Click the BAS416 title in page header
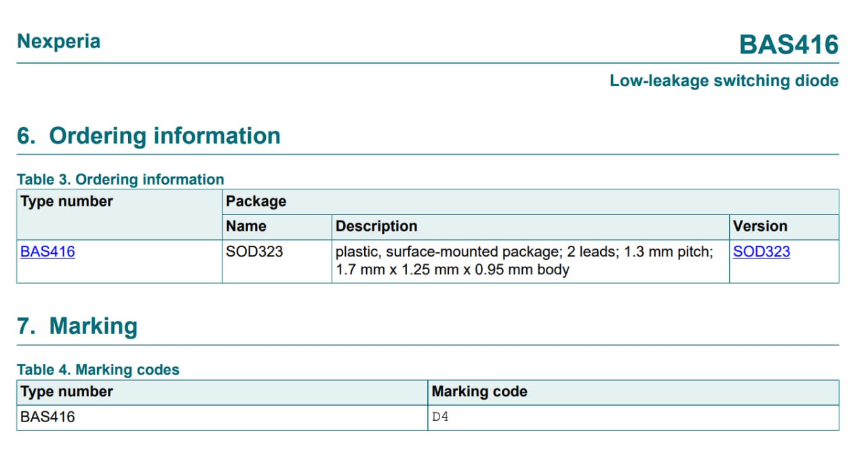Viewport: 868px width, 450px height. (789, 45)
